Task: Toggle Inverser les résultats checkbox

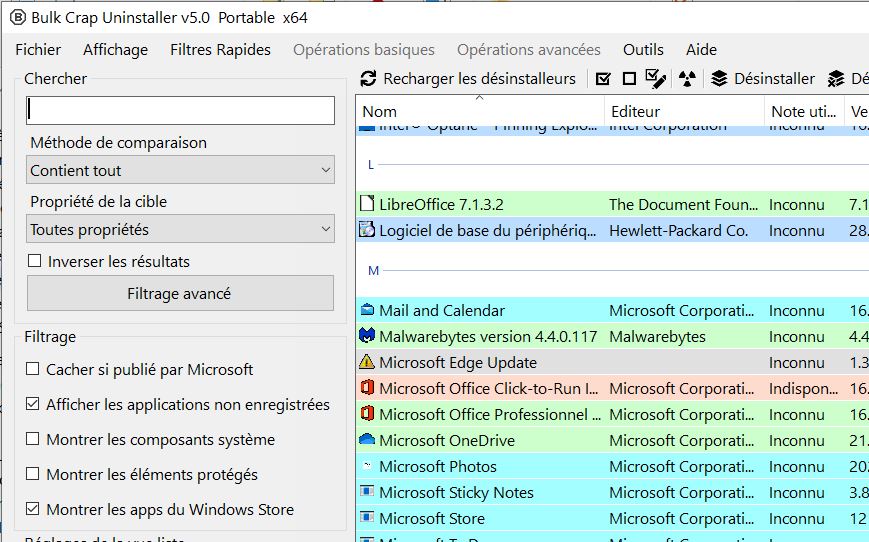Action: [34, 260]
